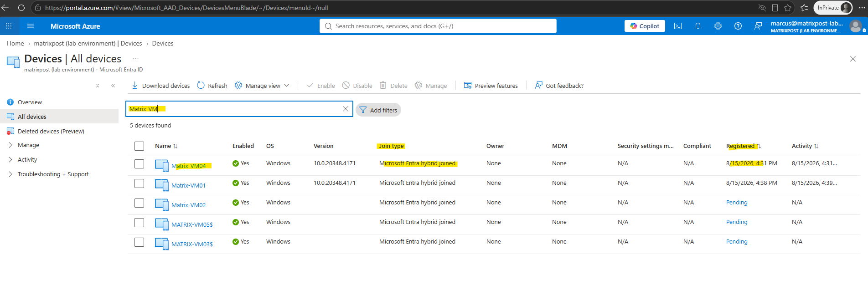Open matrixpost Devices breadcrumb
Screen dimensions: 868x290
pos(88,43)
